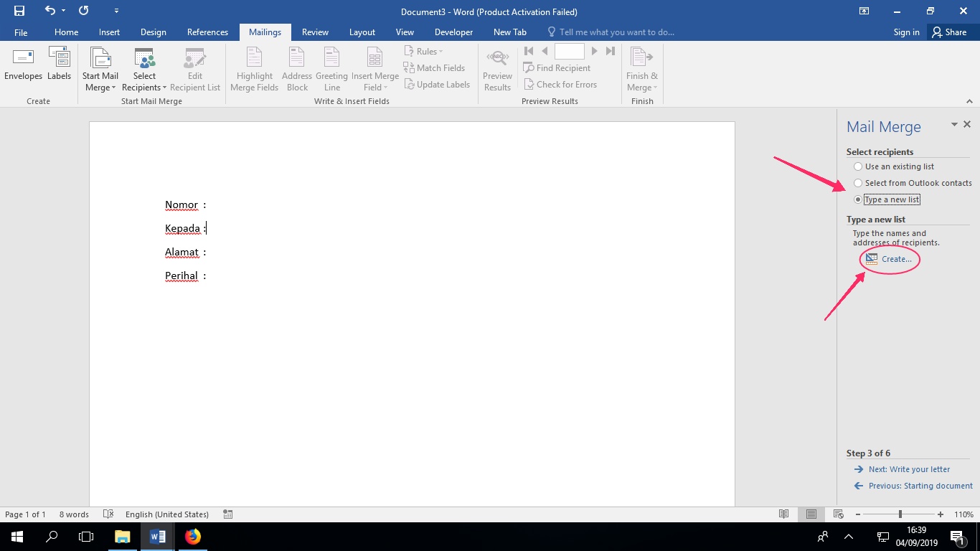
Task: Open Mail Merge pane options arrow
Action: pyautogui.click(x=954, y=125)
